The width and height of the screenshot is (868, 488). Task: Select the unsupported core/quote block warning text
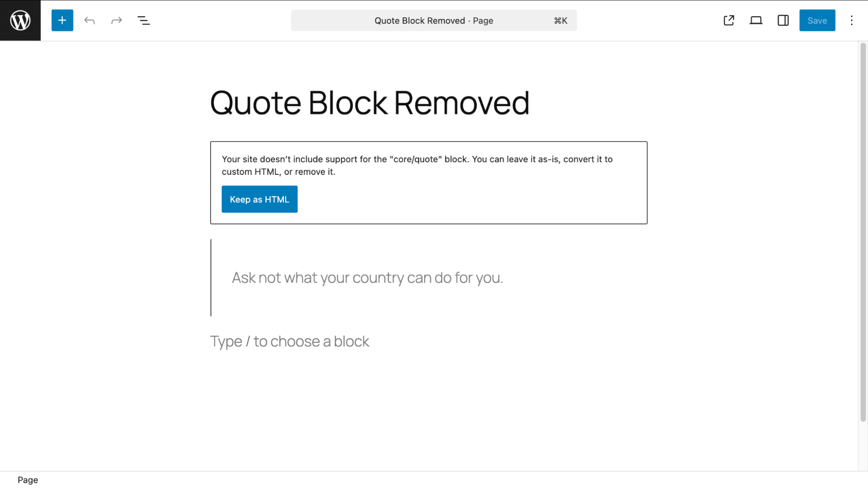[x=417, y=165]
